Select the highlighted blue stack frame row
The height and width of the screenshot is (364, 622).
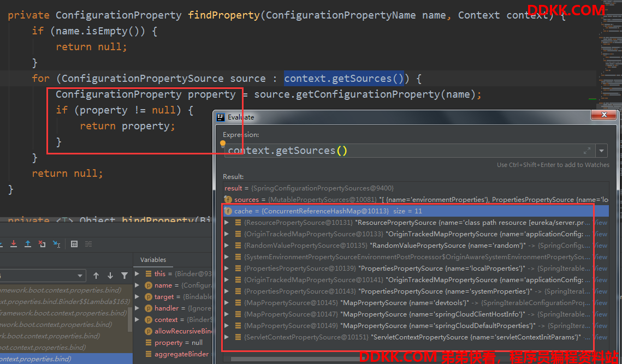(66, 359)
